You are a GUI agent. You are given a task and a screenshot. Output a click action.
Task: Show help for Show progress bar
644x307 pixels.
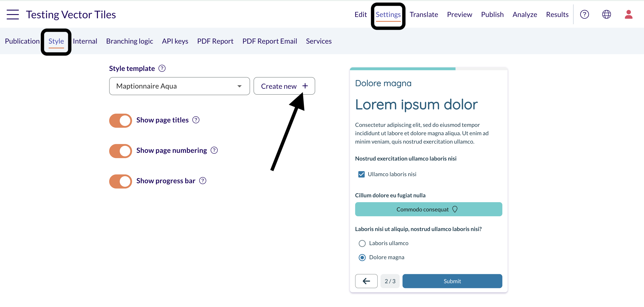[x=202, y=181]
